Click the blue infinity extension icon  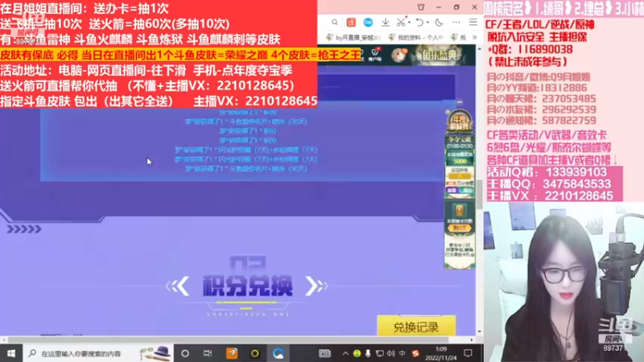pos(368,23)
